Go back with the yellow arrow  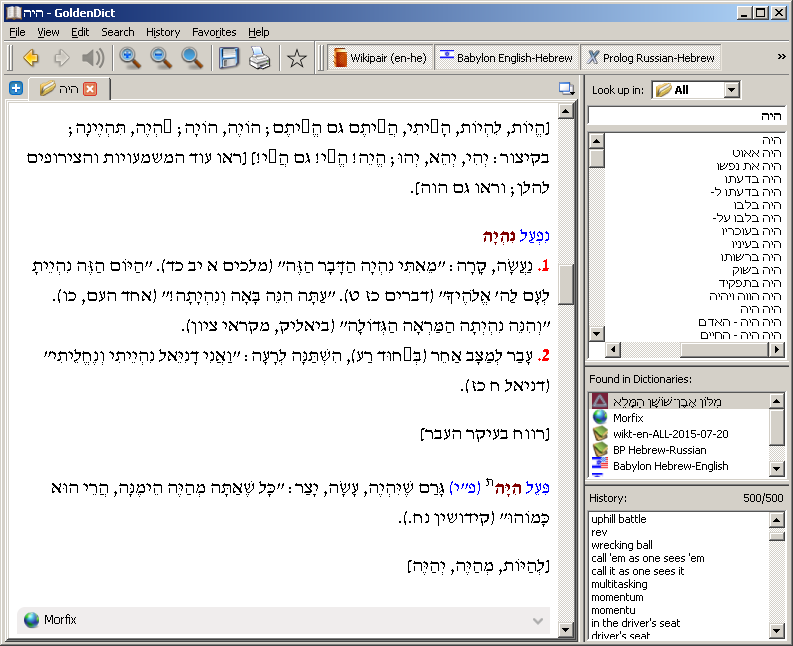(31, 58)
